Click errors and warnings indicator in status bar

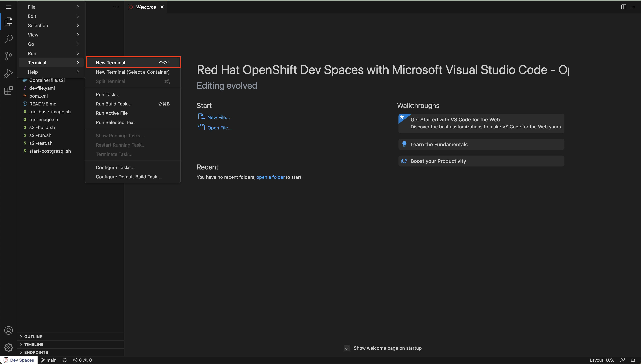[x=82, y=360]
